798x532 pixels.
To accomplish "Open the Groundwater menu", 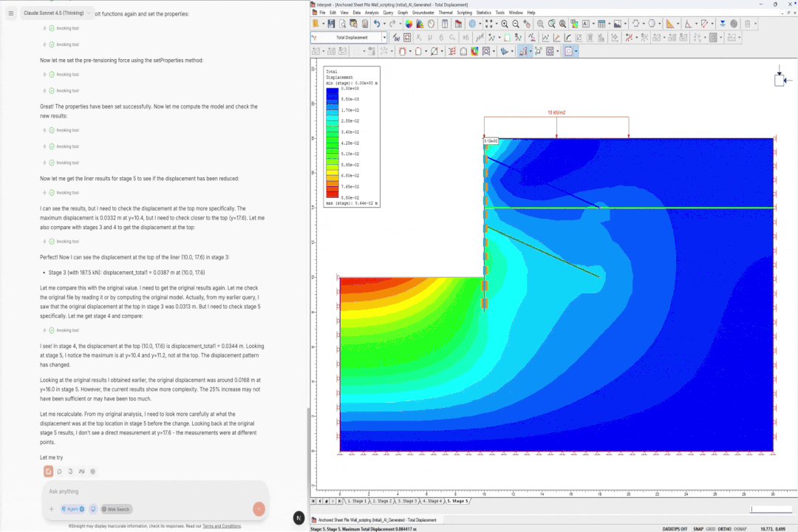I will (424, 12).
